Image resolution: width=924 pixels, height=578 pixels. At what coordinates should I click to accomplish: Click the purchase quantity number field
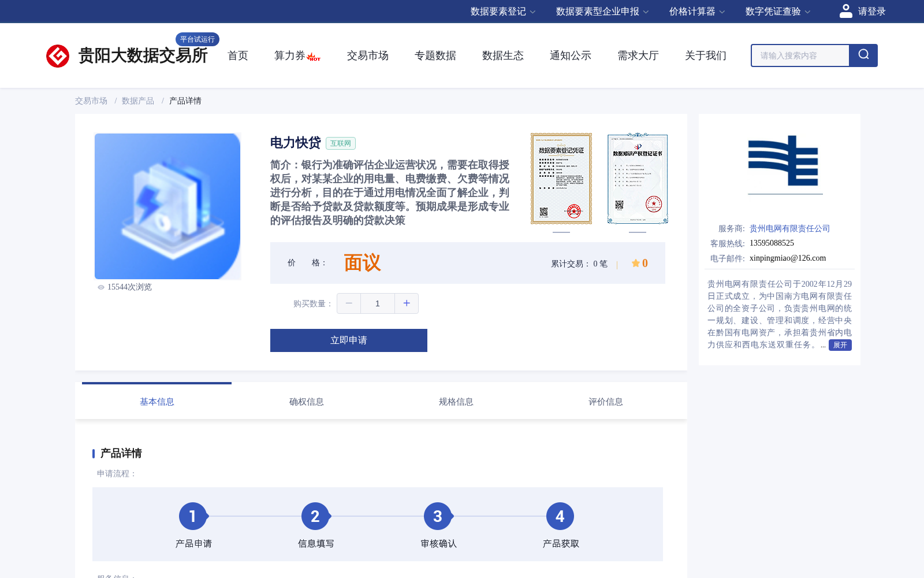[378, 303]
